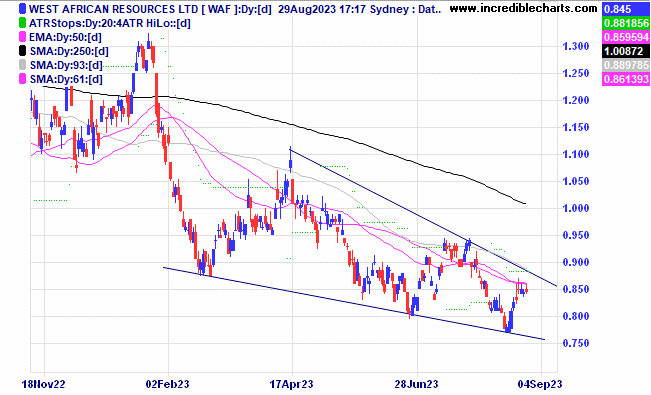Select the EMA:Dy:50 legend entry
The width and height of the screenshot is (651, 395).
(65, 37)
